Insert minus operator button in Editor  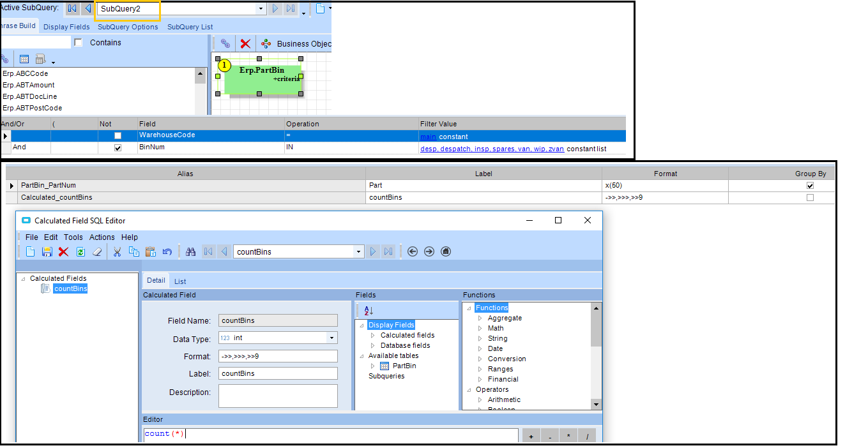(x=550, y=436)
